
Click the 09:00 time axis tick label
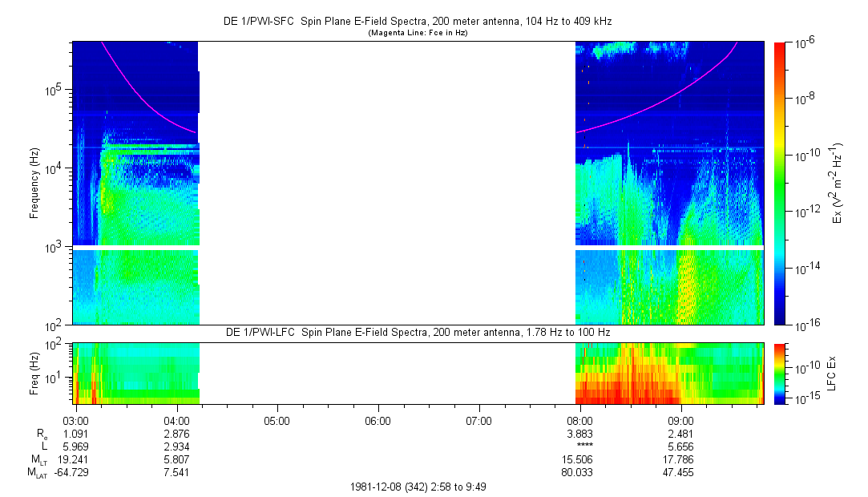680,420
